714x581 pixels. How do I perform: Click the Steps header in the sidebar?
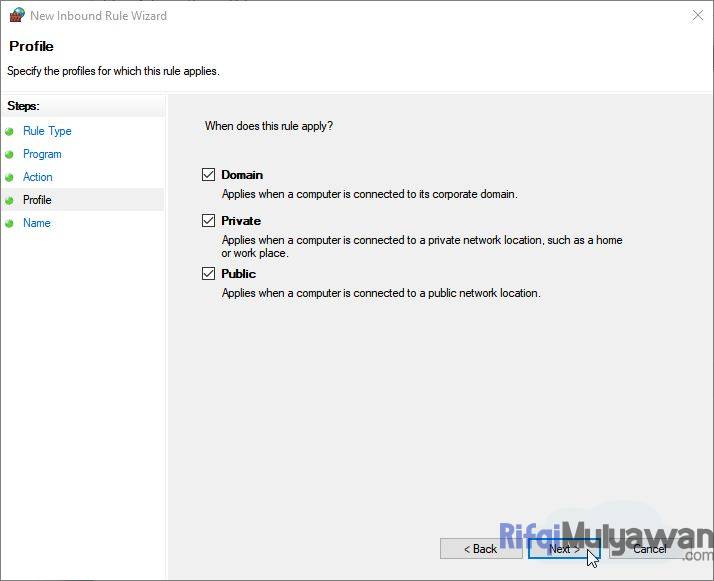click(23, 106)
